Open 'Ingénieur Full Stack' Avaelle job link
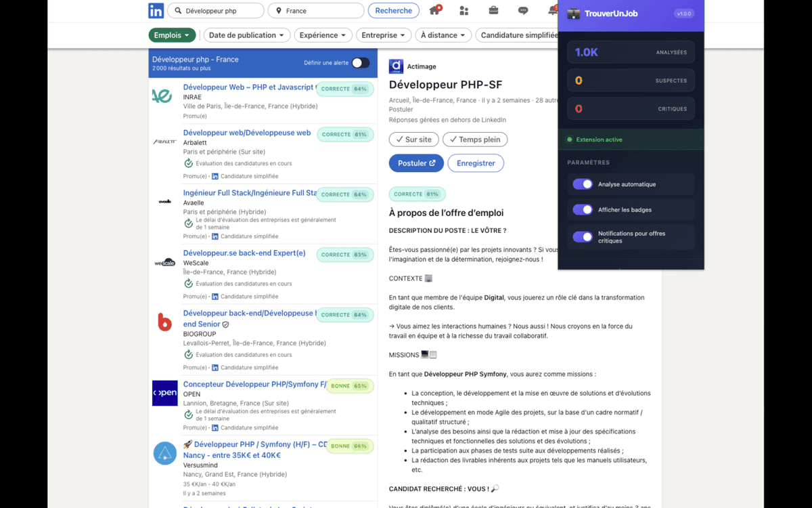The image size is (812, 508). click(250, 193)
